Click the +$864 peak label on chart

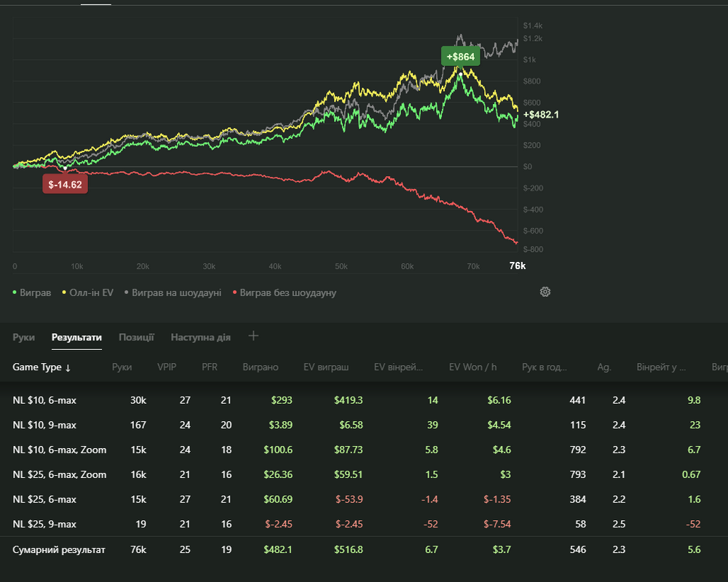pos(460,57)
